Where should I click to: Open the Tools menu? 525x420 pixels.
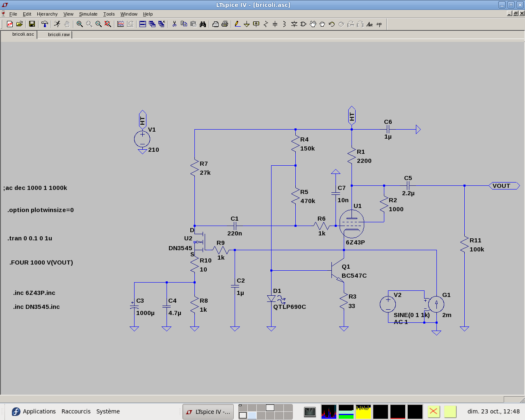pyautogui.click(x=109, y=14)
